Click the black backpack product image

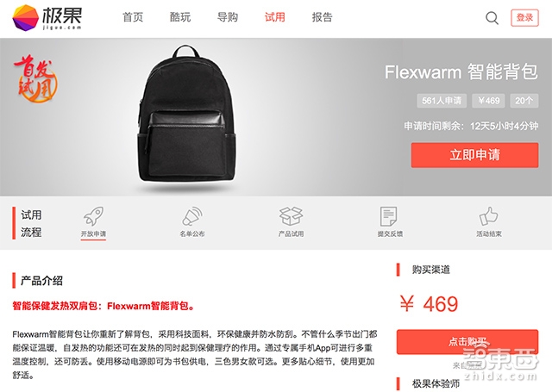point(186,115)
